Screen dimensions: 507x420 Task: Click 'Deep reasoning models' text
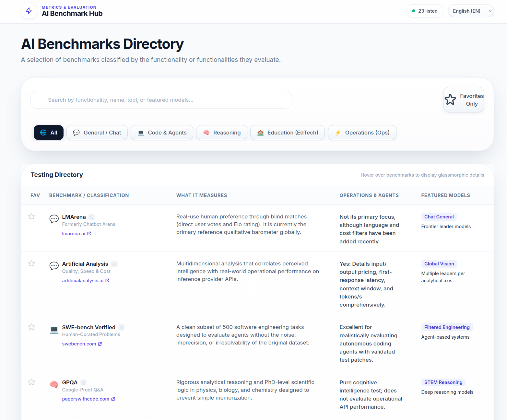click(x=447, y=392)
